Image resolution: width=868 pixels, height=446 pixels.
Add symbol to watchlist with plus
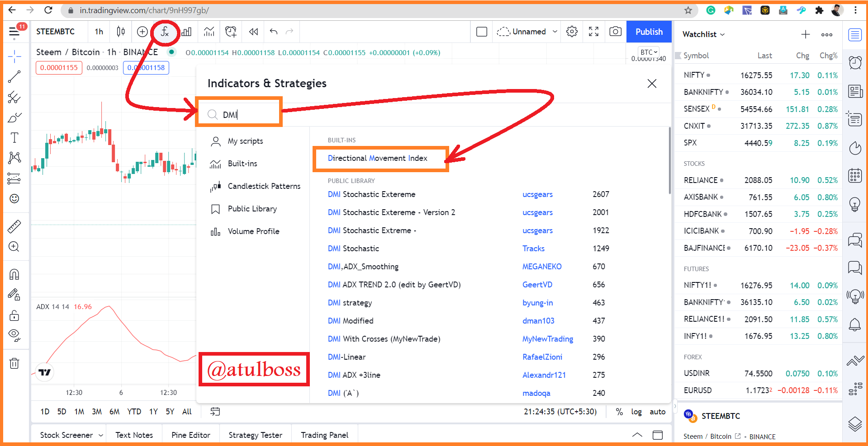point(806,34)
